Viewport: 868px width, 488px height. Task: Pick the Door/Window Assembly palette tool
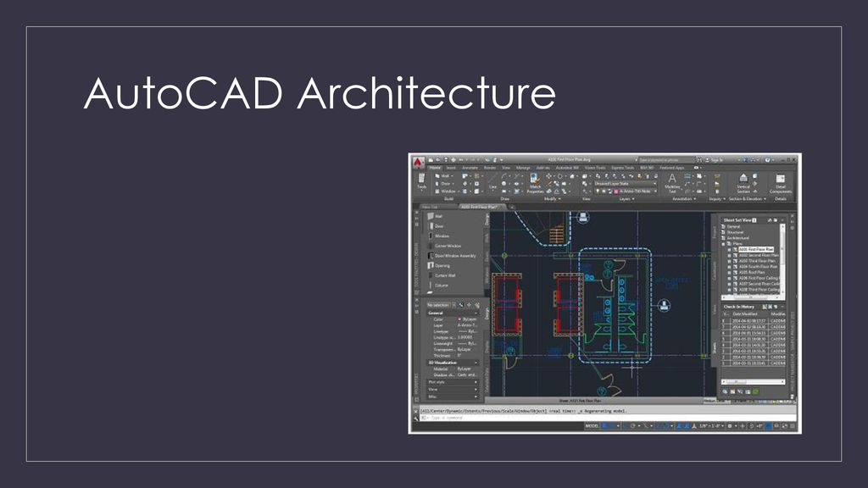453,256
